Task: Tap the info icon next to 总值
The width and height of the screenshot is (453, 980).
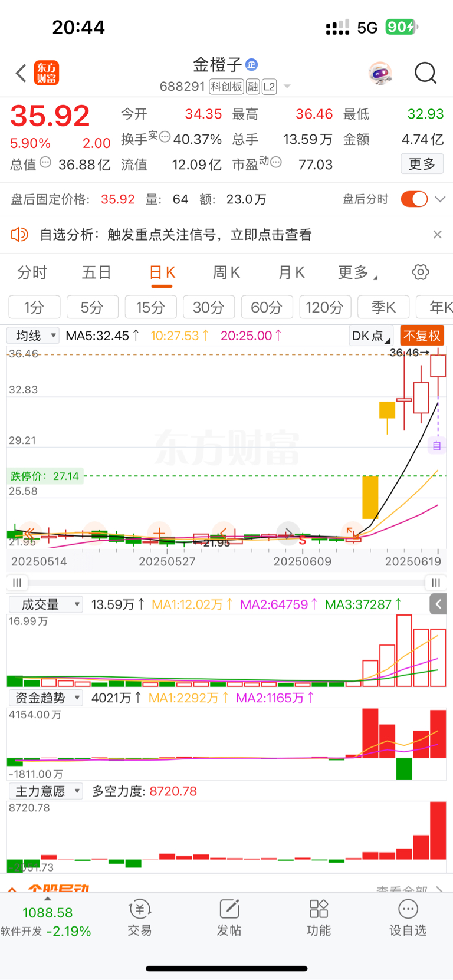Action: tap(45, 162)
